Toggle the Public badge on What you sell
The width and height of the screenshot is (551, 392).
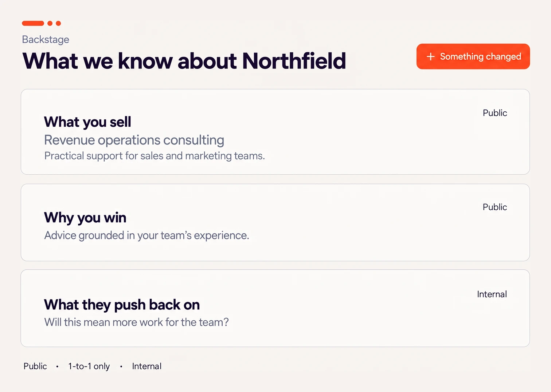click(x=495, y=113)
